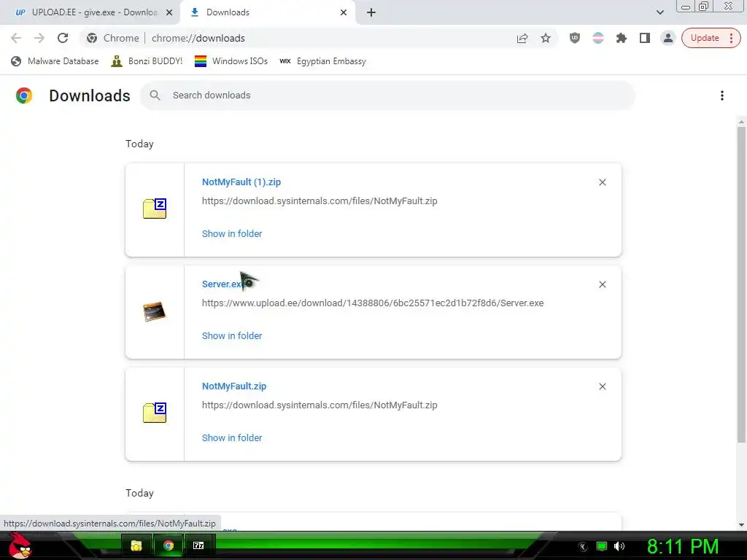Click the upload.ee Server.exe source URL
The width and height of the screenshot is (747, 560).
[373, 303]
